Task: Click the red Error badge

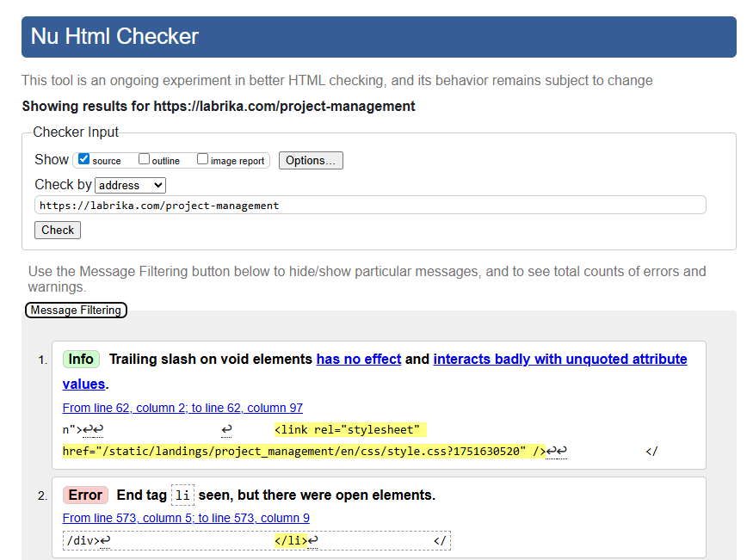Action: (85, 495)
